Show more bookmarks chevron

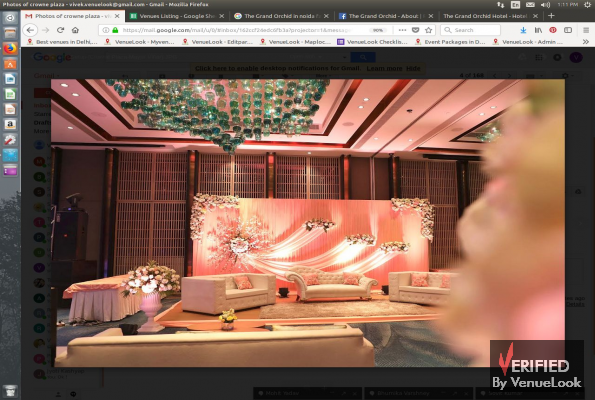586,42
